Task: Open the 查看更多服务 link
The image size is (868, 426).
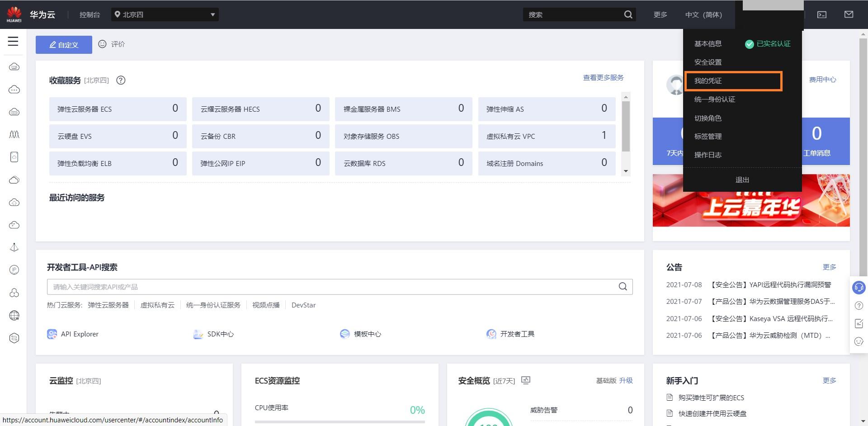Action: click(603, 78)
